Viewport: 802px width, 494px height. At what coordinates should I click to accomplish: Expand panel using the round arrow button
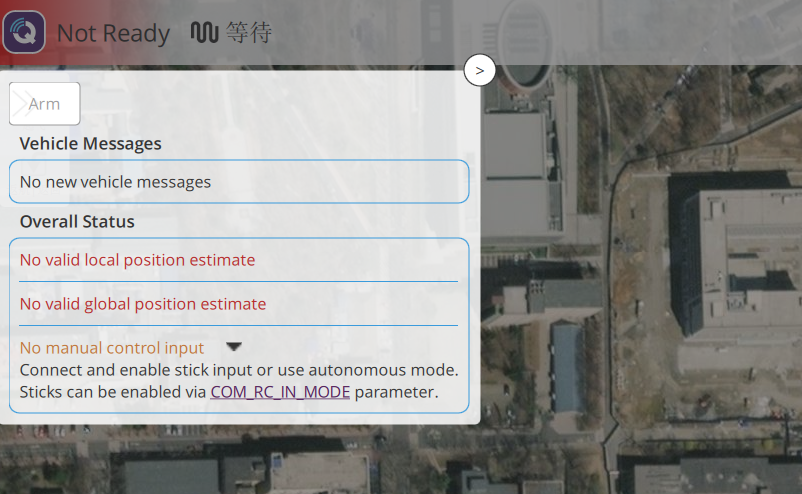(479, 70)
